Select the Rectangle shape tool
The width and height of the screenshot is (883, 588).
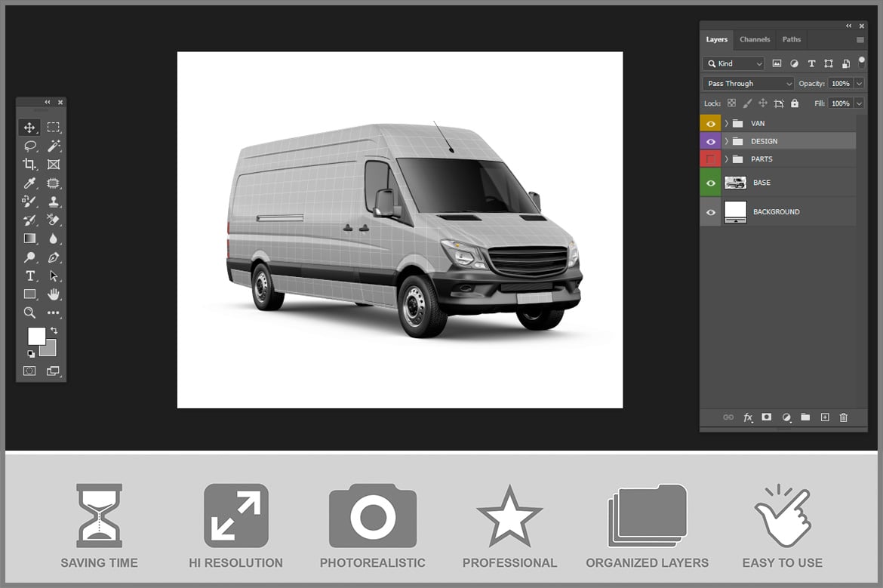29,294
